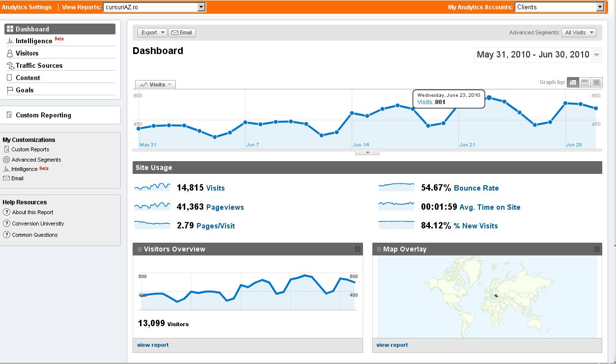The width and height of the screenshot is (616, 364).
Task: Open the Traffic Sources menu
Action: click(x=39, y=65)
